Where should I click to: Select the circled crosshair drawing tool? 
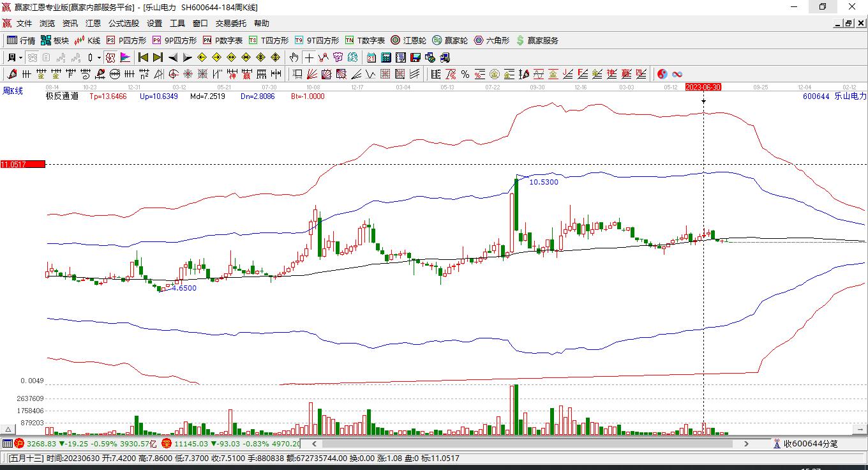173,74
